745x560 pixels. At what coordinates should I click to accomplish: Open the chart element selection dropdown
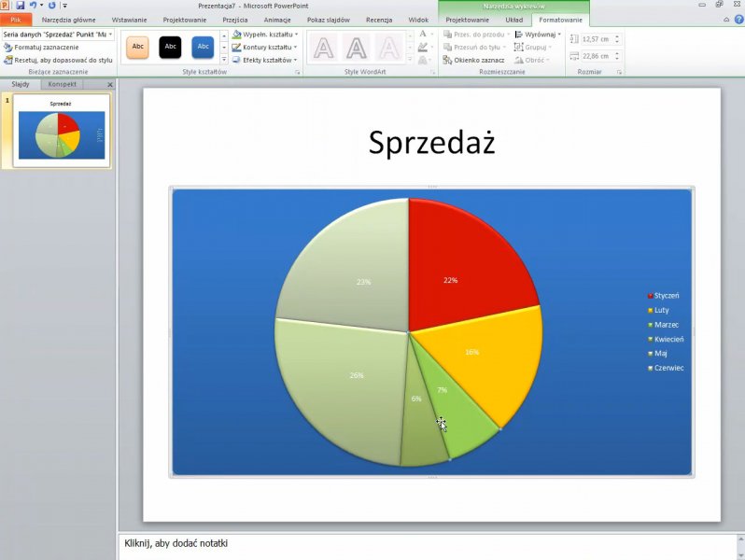pos(110,35)
